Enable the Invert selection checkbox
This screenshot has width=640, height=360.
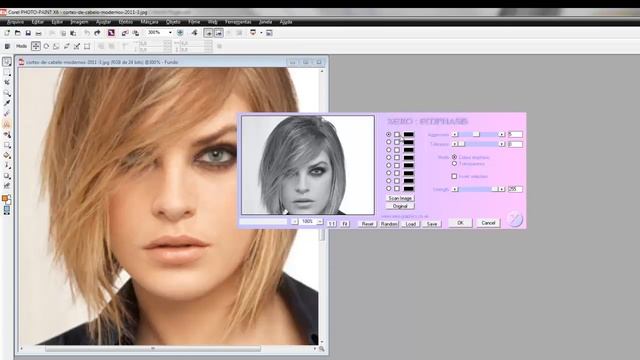click(454, 176)
